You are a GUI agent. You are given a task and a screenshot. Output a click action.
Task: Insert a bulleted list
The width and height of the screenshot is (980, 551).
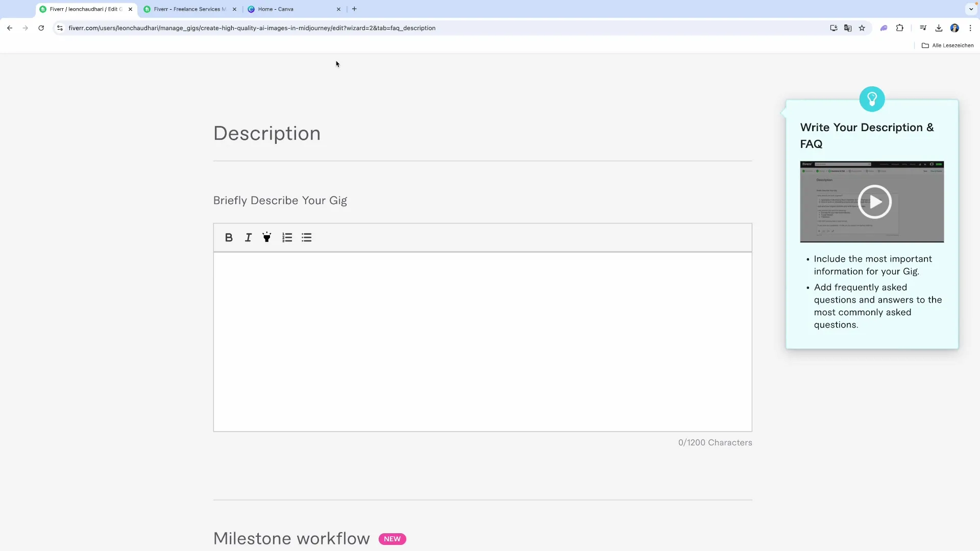click(x=306, y=238)
